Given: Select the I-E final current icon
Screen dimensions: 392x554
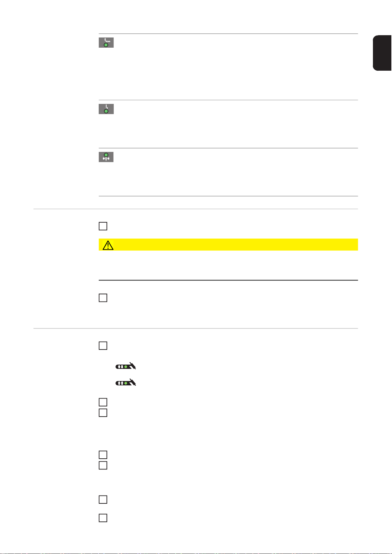Looking at the screenshot, I should click(106, 109).
